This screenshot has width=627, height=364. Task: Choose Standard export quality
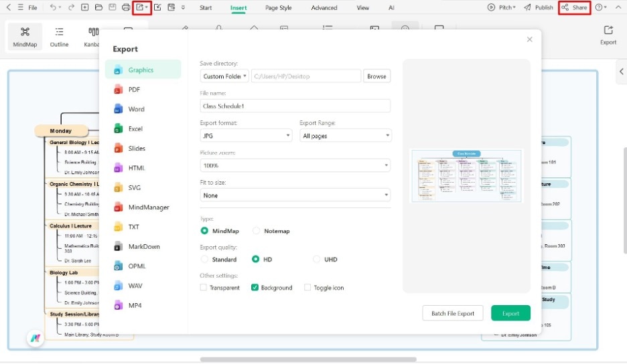(204, 260)
